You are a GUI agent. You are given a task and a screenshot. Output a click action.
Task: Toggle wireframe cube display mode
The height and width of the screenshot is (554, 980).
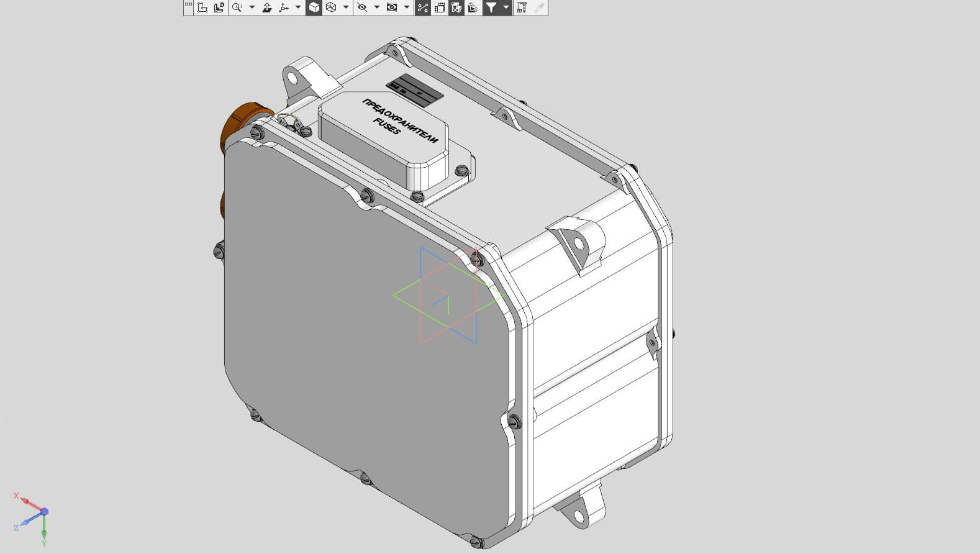click(331, 7)
